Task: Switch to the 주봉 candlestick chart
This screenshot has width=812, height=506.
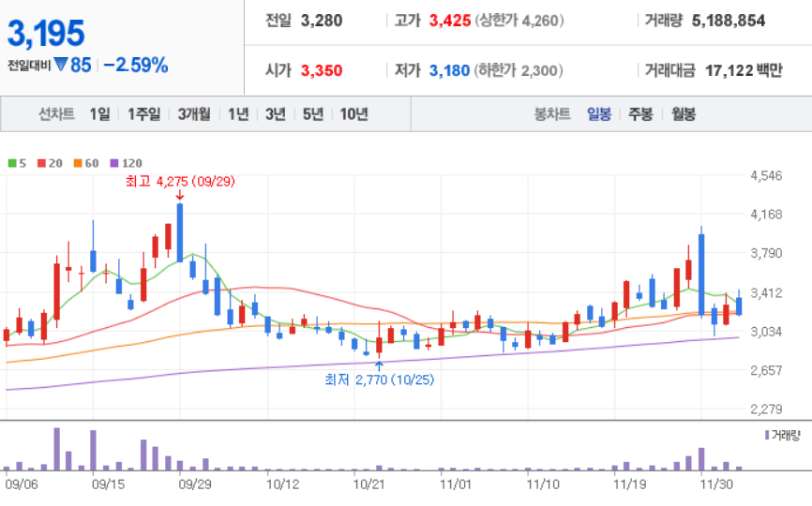Action: tap(640, 113)
